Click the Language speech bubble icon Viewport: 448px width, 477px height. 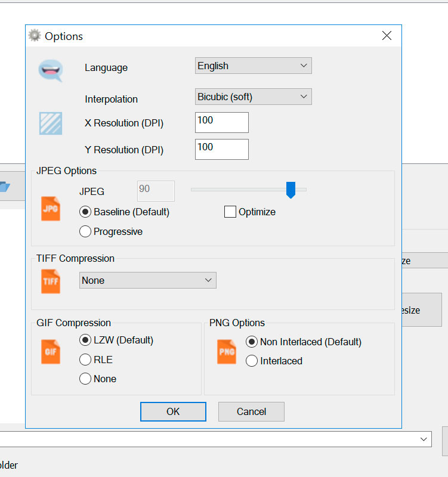50,70
